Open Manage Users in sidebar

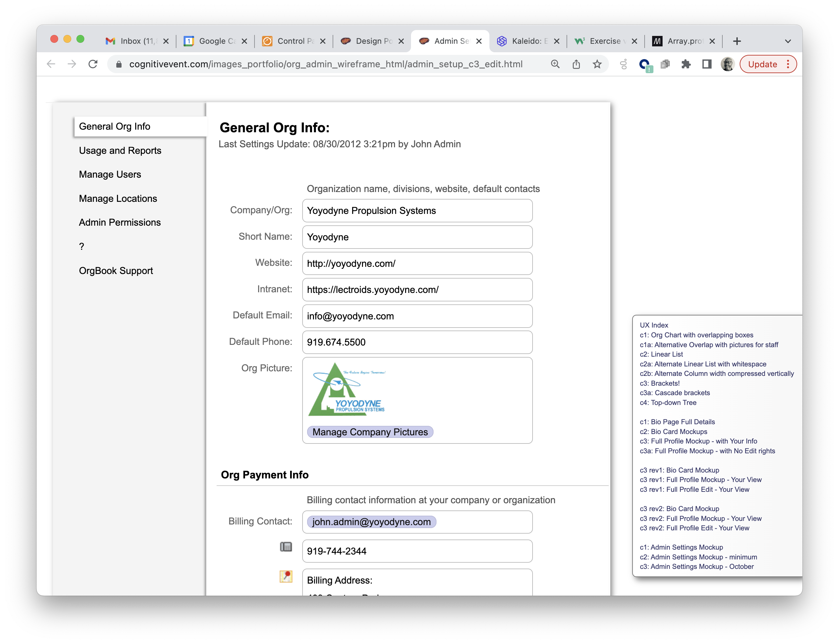[110, 174]
